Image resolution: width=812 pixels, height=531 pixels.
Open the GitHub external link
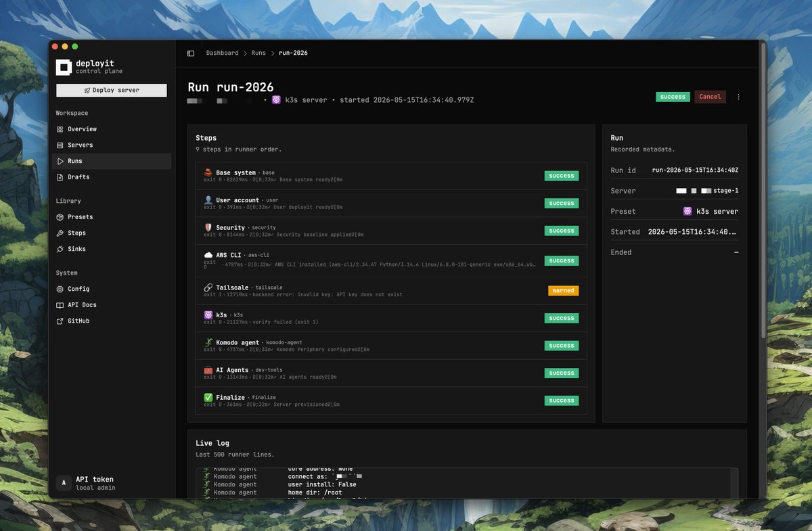pos(112,321)
